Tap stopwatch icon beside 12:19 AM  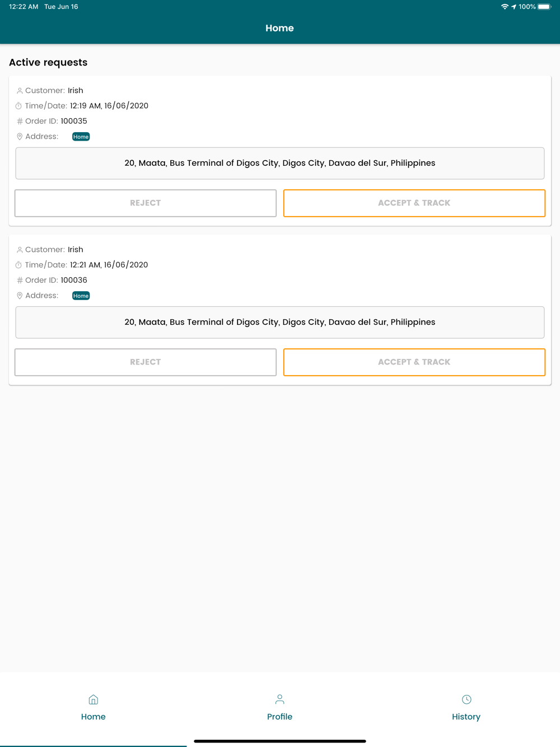click(x=18, y=106)
